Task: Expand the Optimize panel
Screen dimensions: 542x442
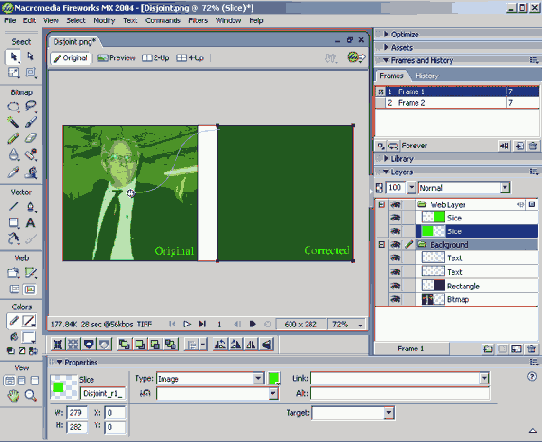Action: tap(386, 34)
